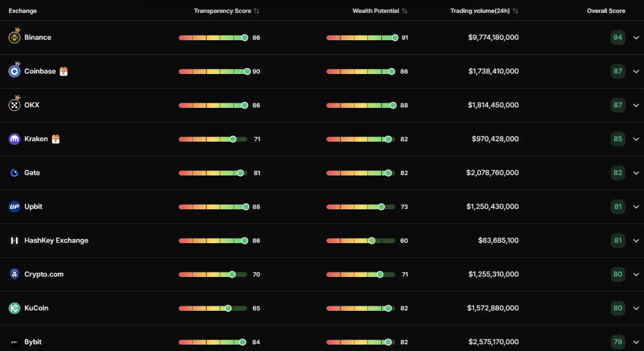644x351 pixels.
Task: Expand the Upbit row chevron
Action: pyautogui.click(x=636, y=207)
